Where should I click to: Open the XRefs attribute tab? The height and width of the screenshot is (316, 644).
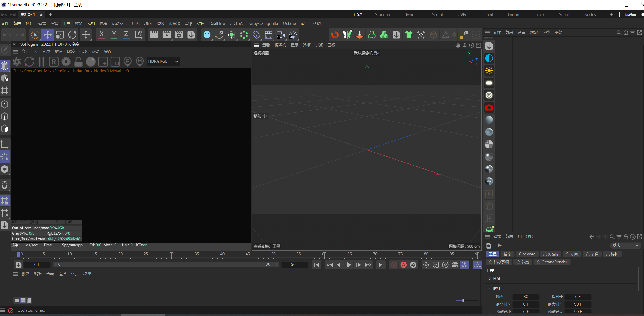click(551, 254)
